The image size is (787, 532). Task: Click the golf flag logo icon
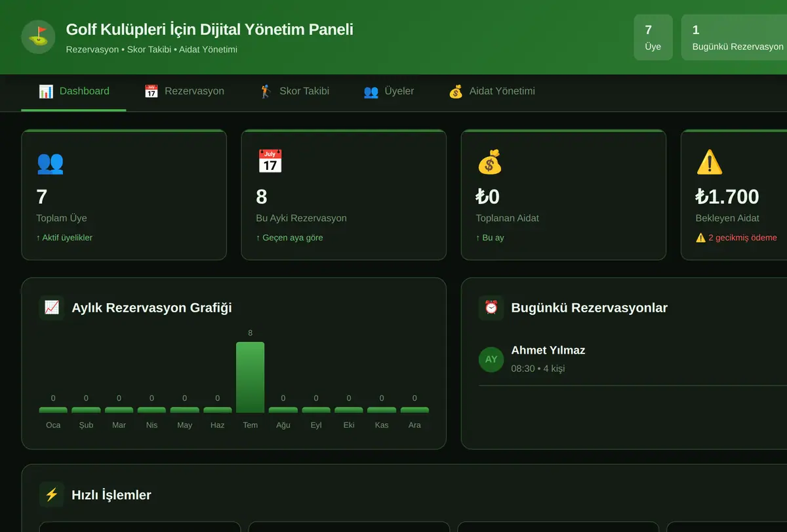tap(38, 37)
